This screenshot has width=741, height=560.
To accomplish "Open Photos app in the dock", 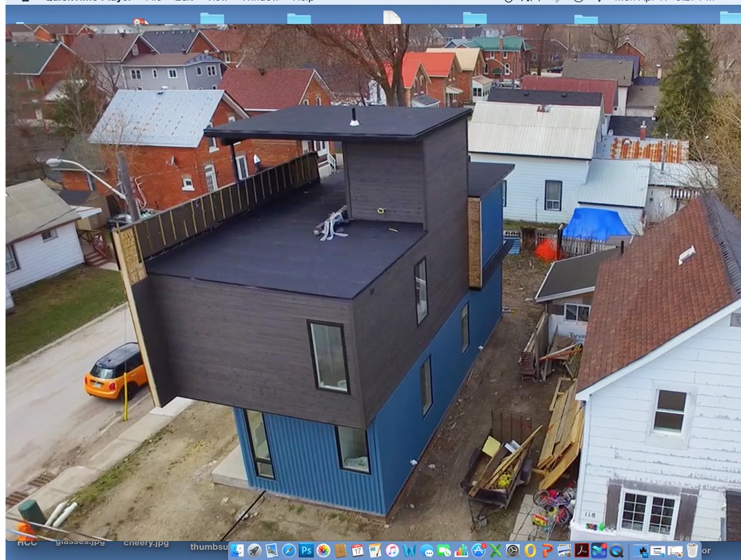I will 323,550.
